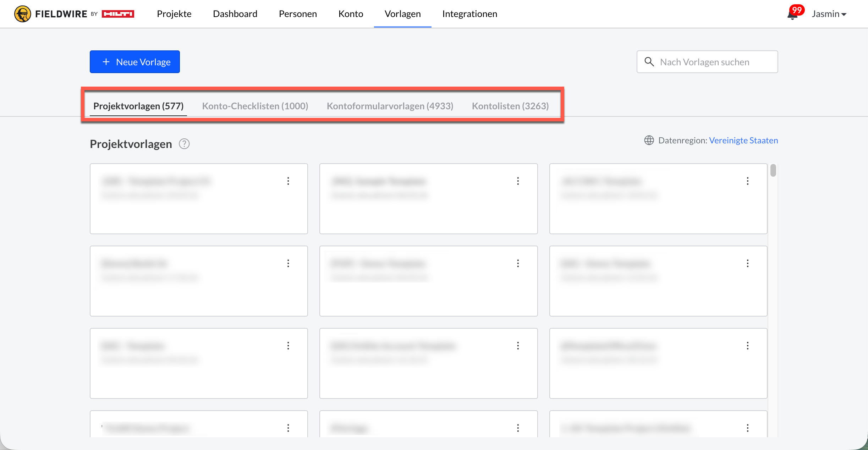Viewport: 868px width, 450px height.
Task: Switch to the Kontoformularvorlagen (4933) tab
Action: coord(390,106)
